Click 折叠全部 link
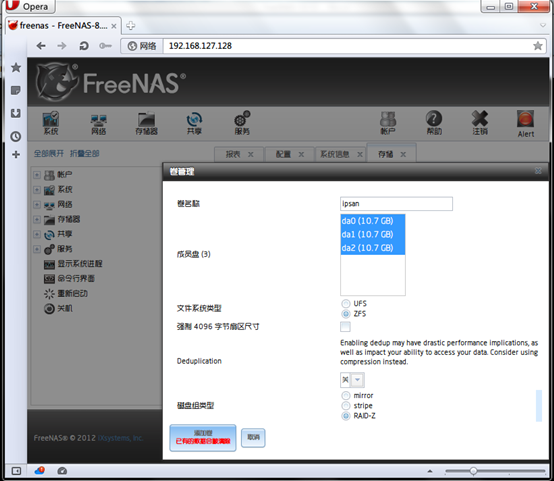Screen dimensions: 554x481 [x=84, y=153]
